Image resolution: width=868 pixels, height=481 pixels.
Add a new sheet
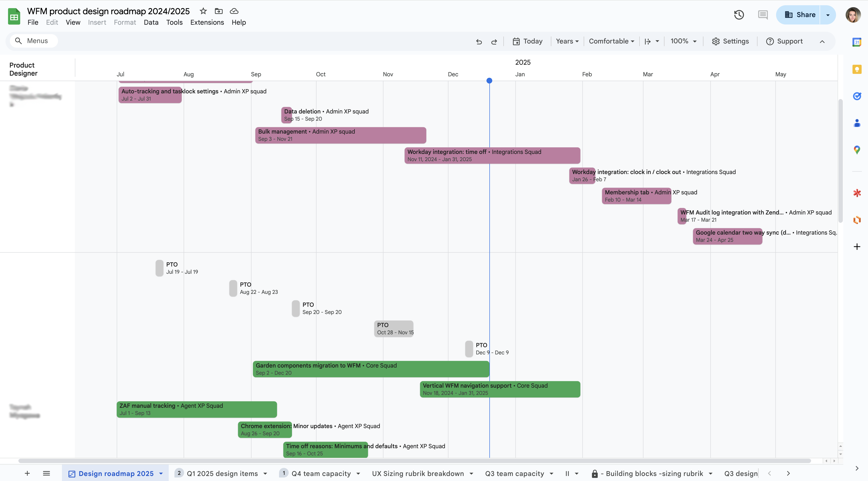click(27, 473)
